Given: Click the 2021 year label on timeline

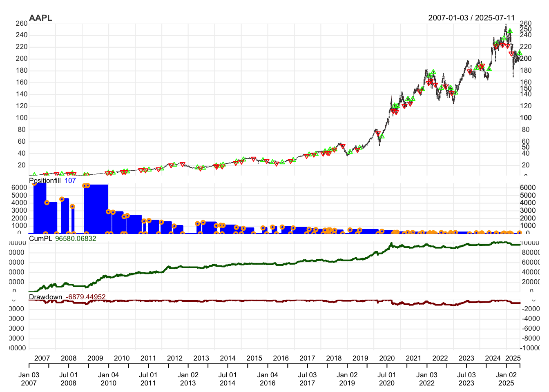Looking at the screenshot, I should [413, 358].
